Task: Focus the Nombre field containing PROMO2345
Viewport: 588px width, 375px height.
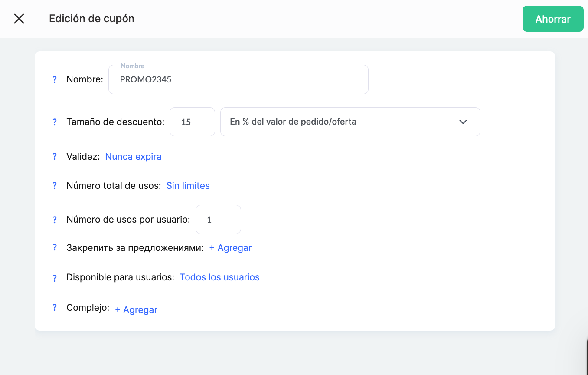Action: click(238, 79)
